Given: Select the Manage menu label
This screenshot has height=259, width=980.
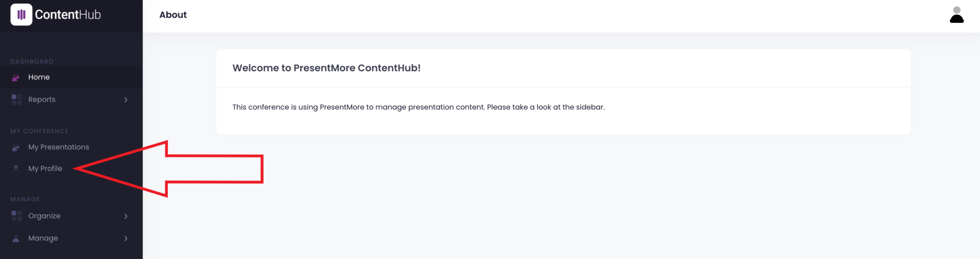Looking at the screenshot, I should (x=43, y=238).
